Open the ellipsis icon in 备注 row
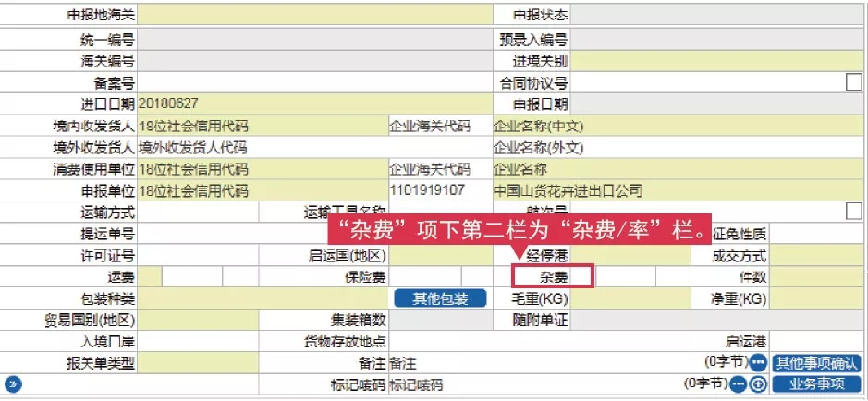Screen dimensions: 868x401 pos(757,363)
